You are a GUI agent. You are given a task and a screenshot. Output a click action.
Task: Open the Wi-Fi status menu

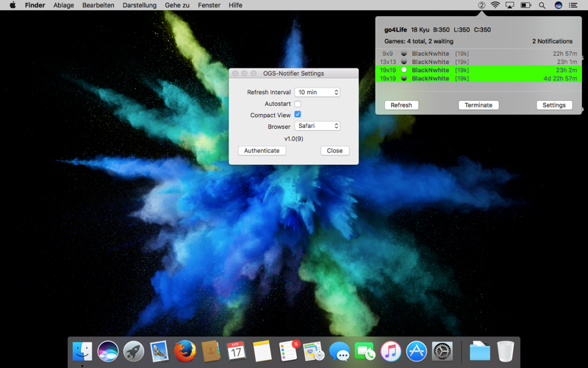[495, 5]
